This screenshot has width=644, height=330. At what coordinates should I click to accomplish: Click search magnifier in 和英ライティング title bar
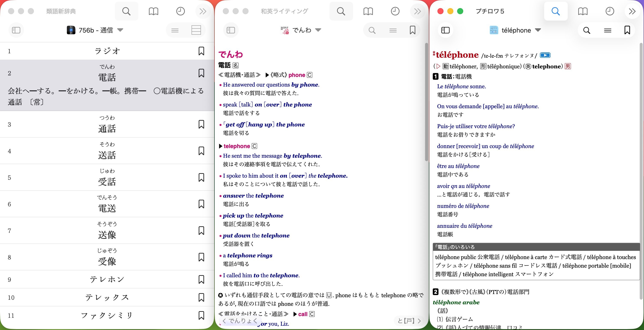(x=341, y=11)
